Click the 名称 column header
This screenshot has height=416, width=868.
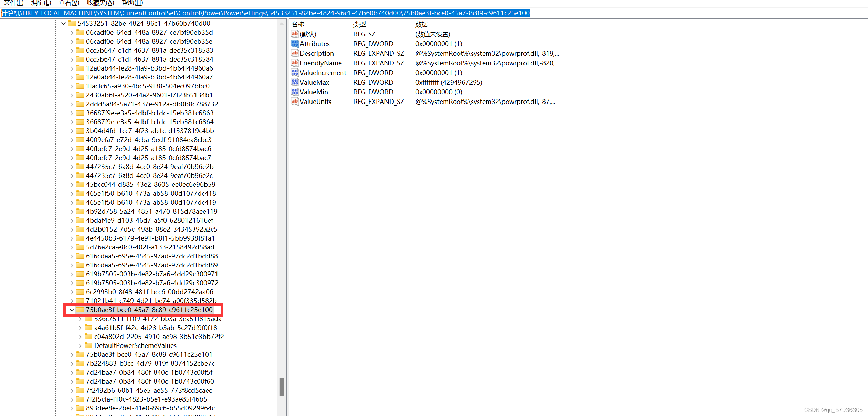click(x=298, y=24)
